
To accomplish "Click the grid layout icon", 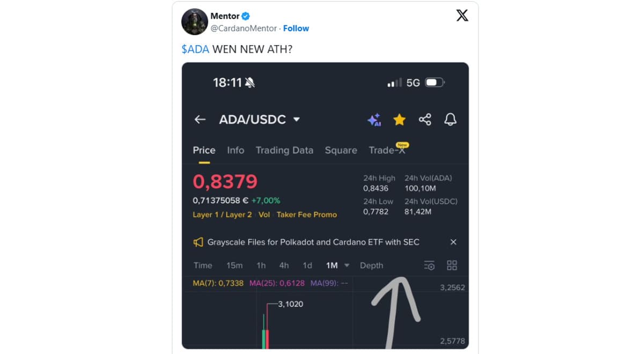I will click(452, 265).
